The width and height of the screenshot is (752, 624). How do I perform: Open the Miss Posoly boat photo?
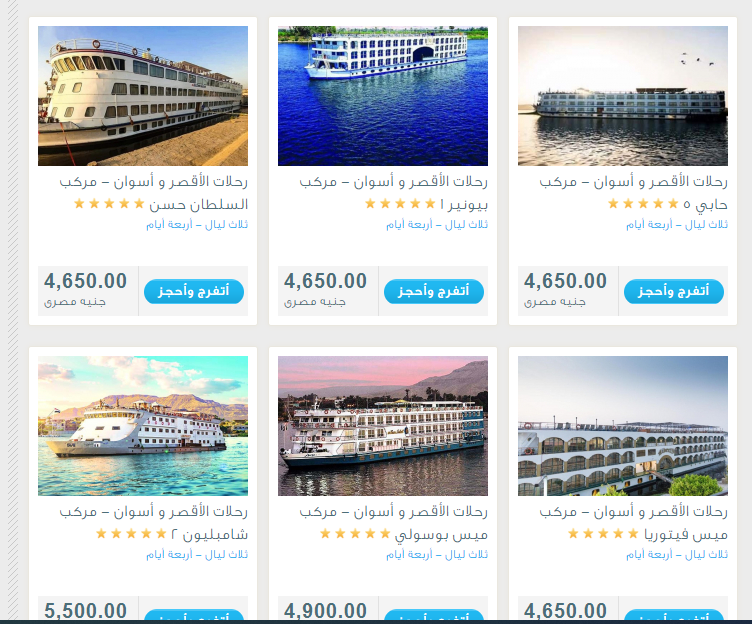(x=383, y=426)
